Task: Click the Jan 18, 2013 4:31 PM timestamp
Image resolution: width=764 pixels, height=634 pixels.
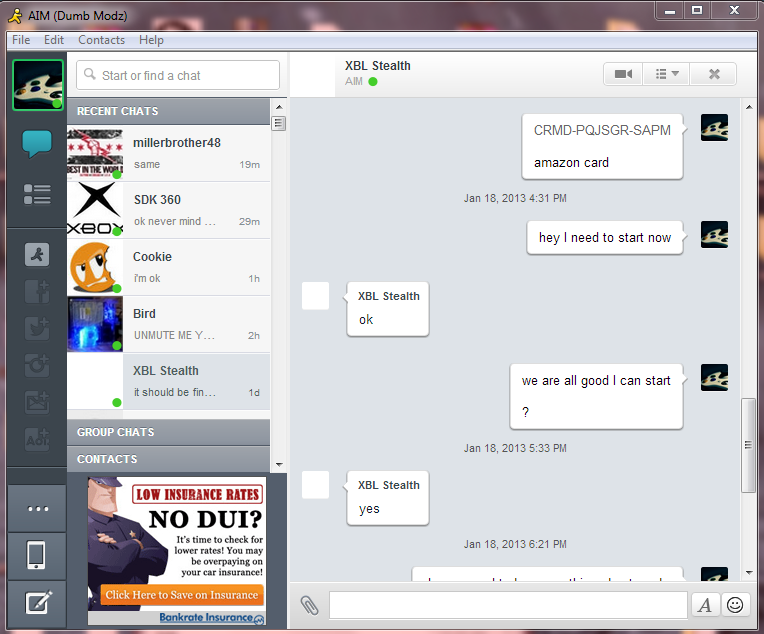Action: tap(515, 198)
